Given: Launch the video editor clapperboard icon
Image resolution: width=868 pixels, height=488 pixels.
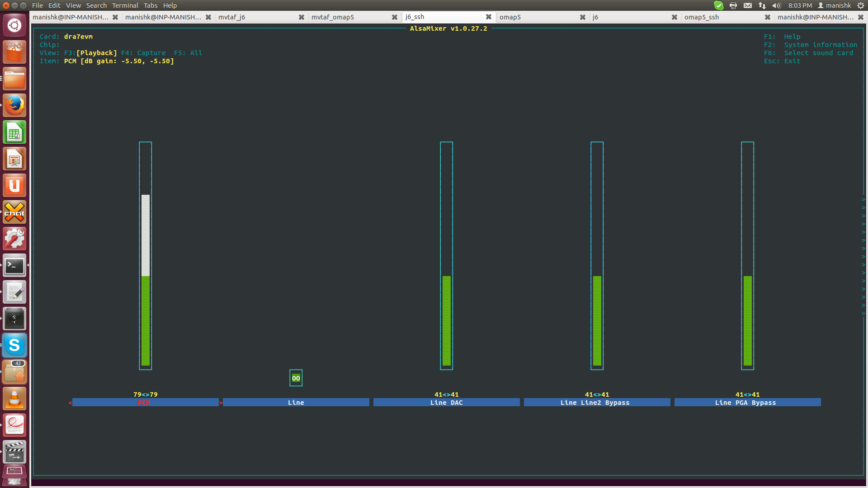Looking at the screenshot, I should click(14, 452).
